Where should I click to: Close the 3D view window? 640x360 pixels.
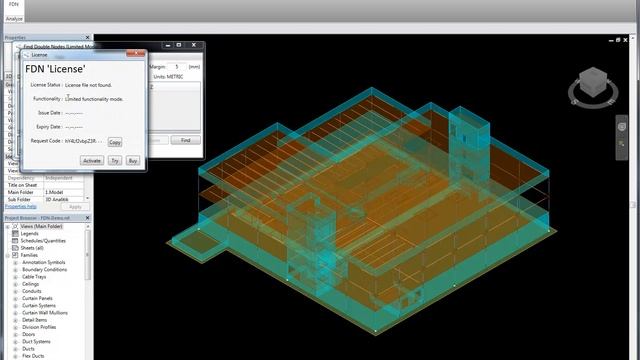tap(625, 40)
